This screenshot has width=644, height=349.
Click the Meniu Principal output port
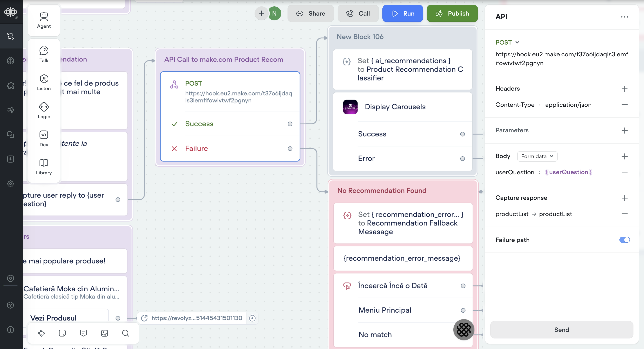[x=463, y=310]
